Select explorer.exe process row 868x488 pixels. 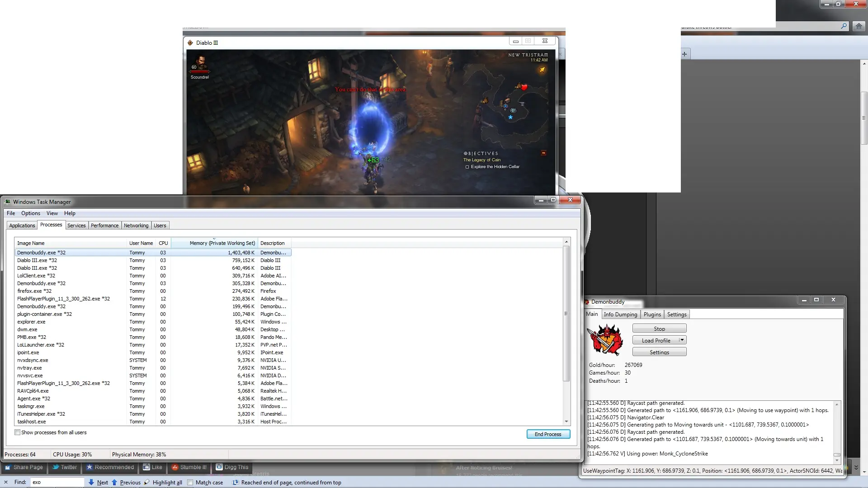(153, 322)
